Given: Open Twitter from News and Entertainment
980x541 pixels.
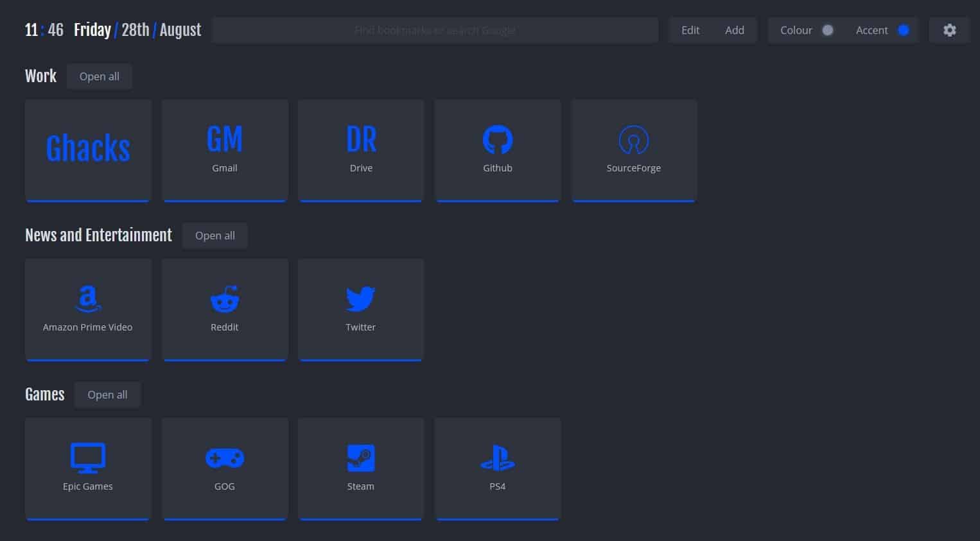Looking at the screenshot, I should pos(360,297).
